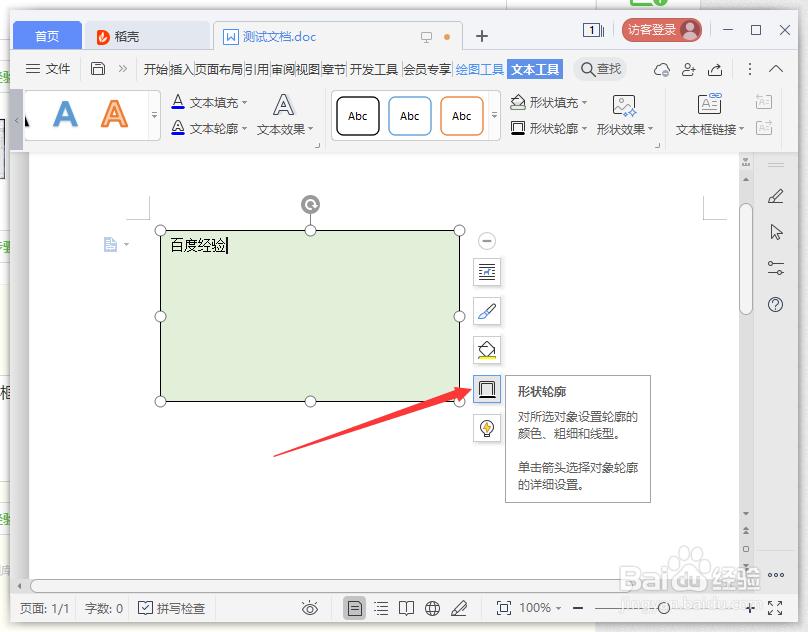Viewport: 808px width, 632px height.
Task: Open the 文件 menu
Action: coord(47,69)
